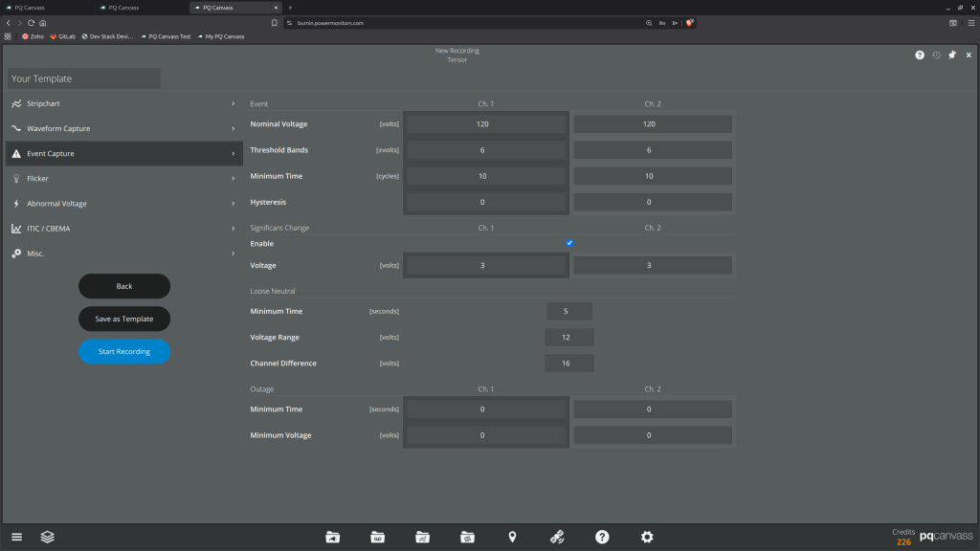Open help from bottom bar question mark
Image resolution: width=980 pixels, height=551 pixels.
coord(602,537)
